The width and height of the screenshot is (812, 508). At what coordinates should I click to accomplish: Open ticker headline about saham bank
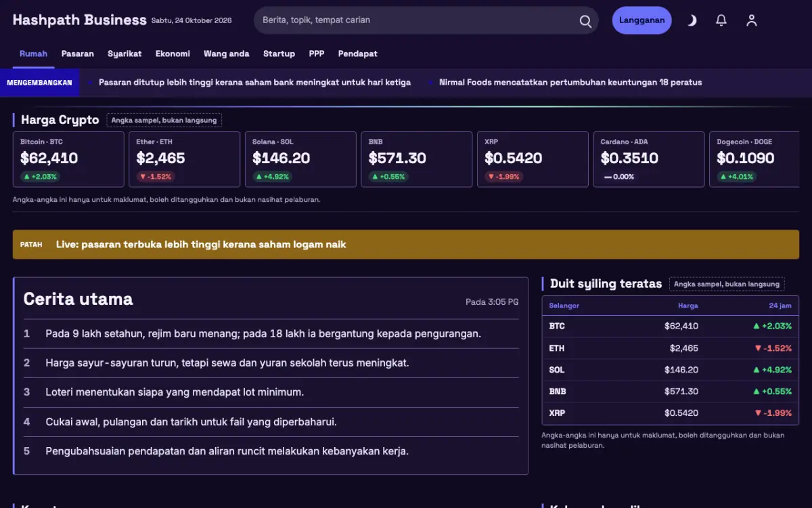pos(254,83)
